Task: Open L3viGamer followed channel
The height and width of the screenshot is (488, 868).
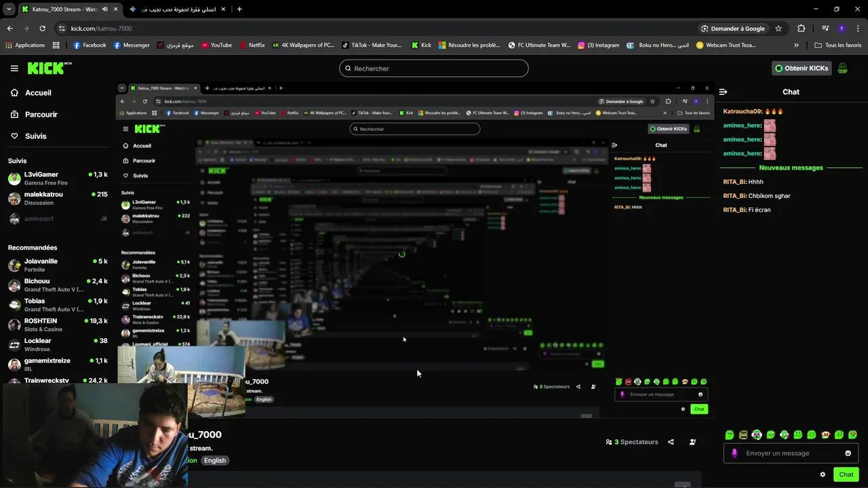Action: coord(58,179)
